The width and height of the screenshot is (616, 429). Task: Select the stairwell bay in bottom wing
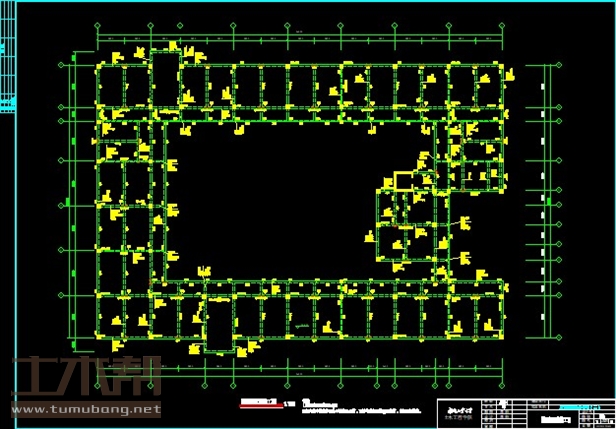coord(217,323)
